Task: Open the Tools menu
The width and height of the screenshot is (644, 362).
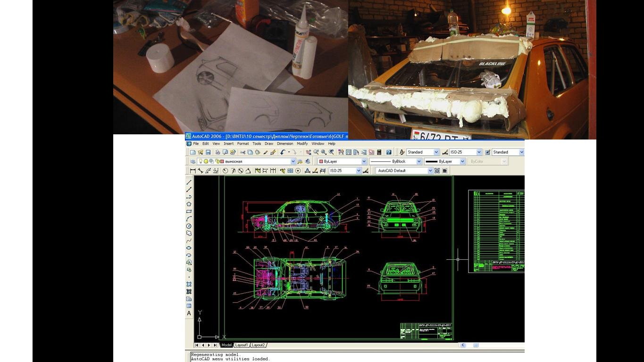Action: tap(257, 144)
